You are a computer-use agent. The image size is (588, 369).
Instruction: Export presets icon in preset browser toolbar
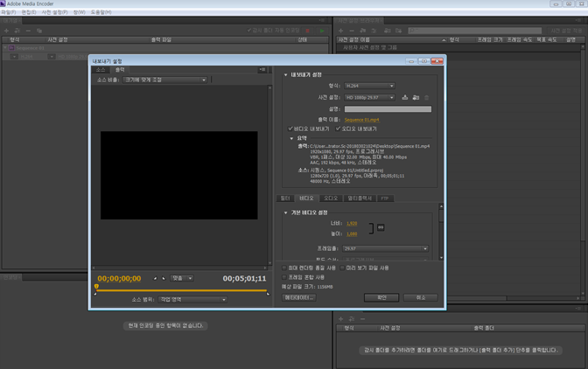(398, 31)
